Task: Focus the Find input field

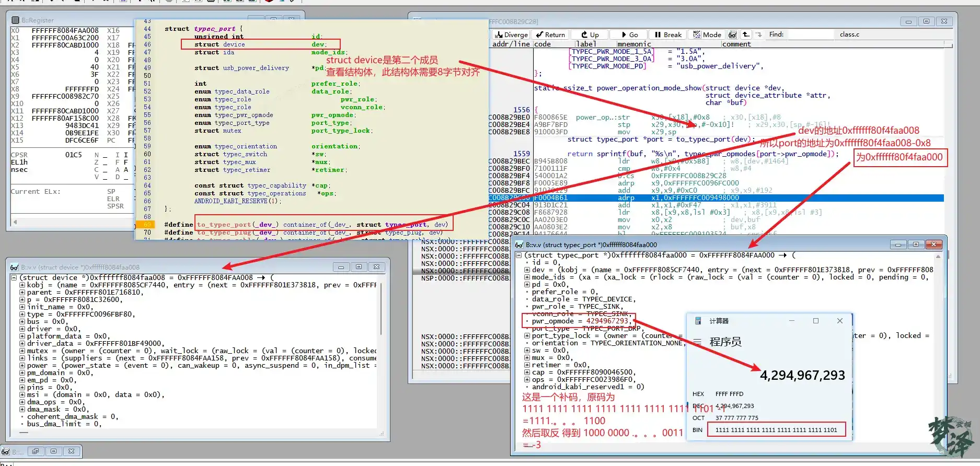Action: click(811, 34)
